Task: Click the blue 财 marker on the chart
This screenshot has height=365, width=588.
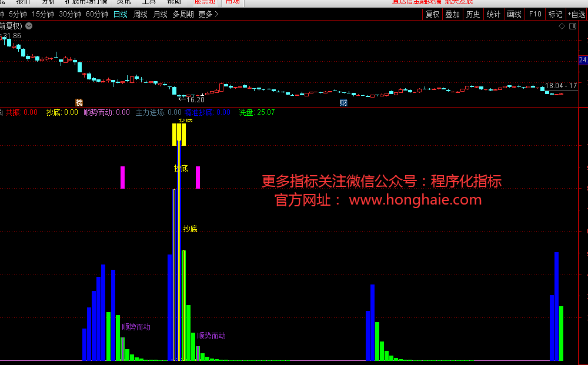Action: pyautogui.click(x=343, y=102)
